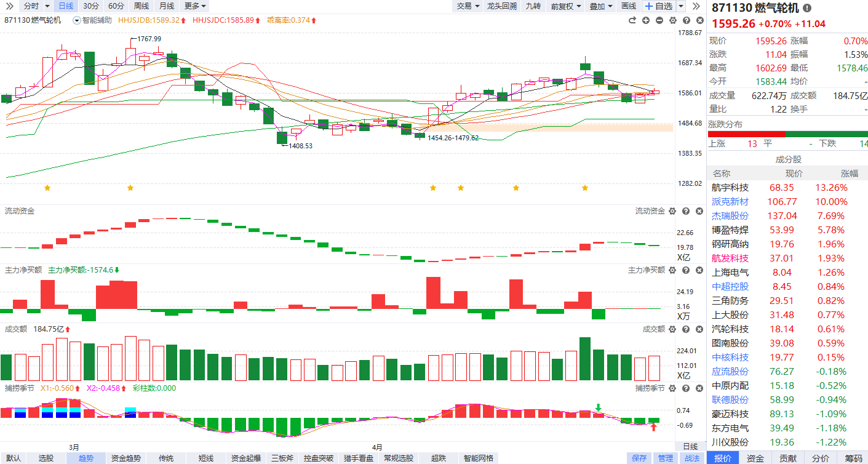The width and height of the screenshot is (868, 464).
Task: Open the 前复权 dropdown
Action: click(566, 6)
